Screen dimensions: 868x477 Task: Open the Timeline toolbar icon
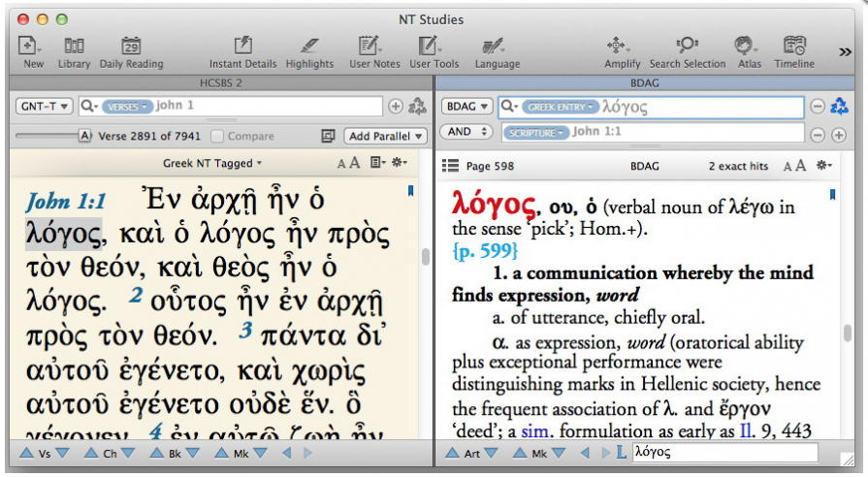tap(794, 47)
